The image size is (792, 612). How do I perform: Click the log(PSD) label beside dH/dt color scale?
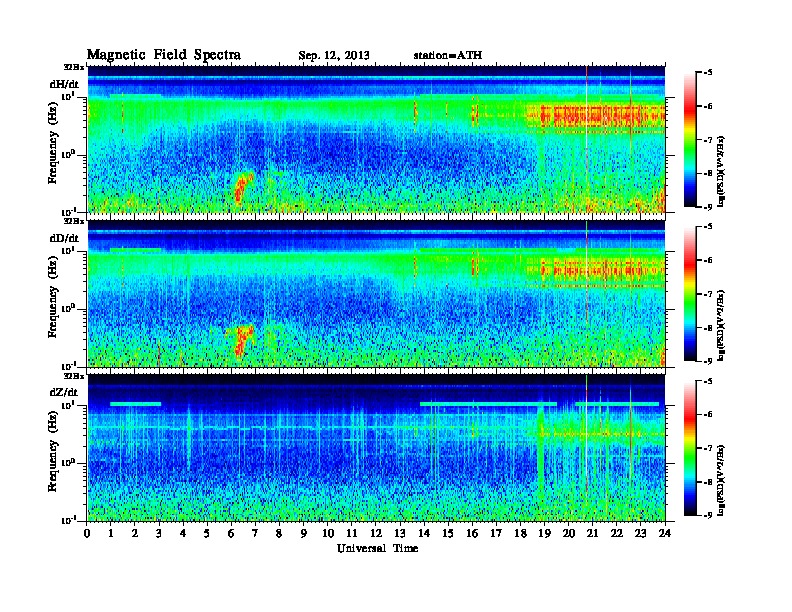pyautogui.click(x=723, y=171)
